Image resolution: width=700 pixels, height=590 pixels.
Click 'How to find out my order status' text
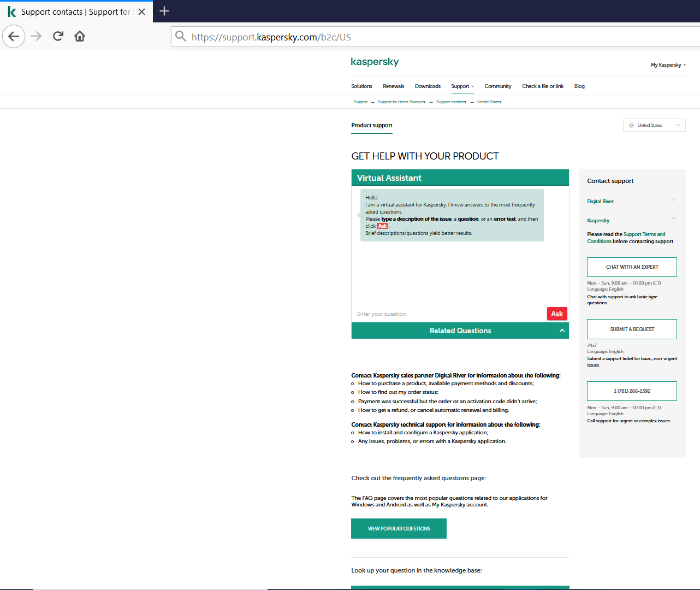click(398, 392)
